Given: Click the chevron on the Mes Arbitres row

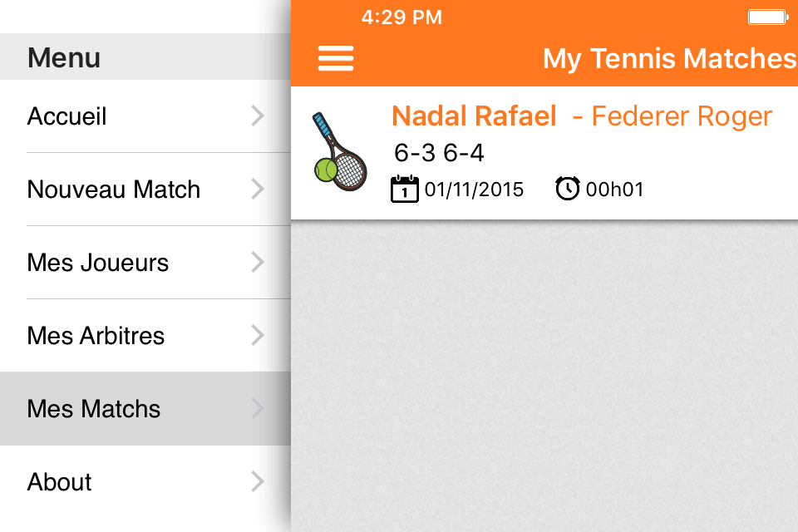Looking at the screenshot, I should click(x=258, y=336).
